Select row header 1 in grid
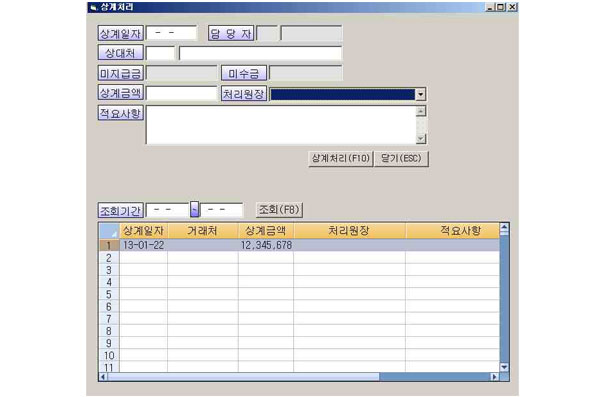The image size is (600, 397). pos(109,245)
